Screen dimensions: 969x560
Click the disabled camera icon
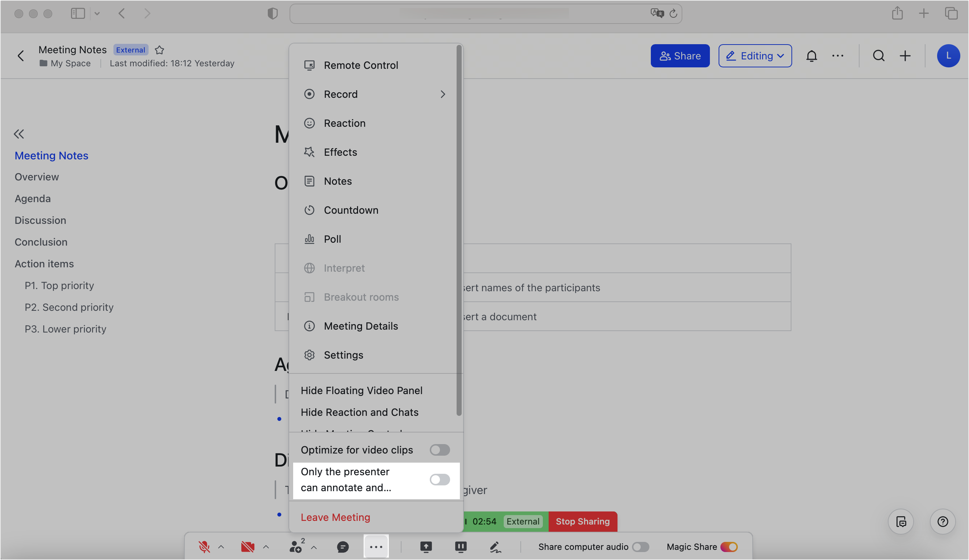248,547
